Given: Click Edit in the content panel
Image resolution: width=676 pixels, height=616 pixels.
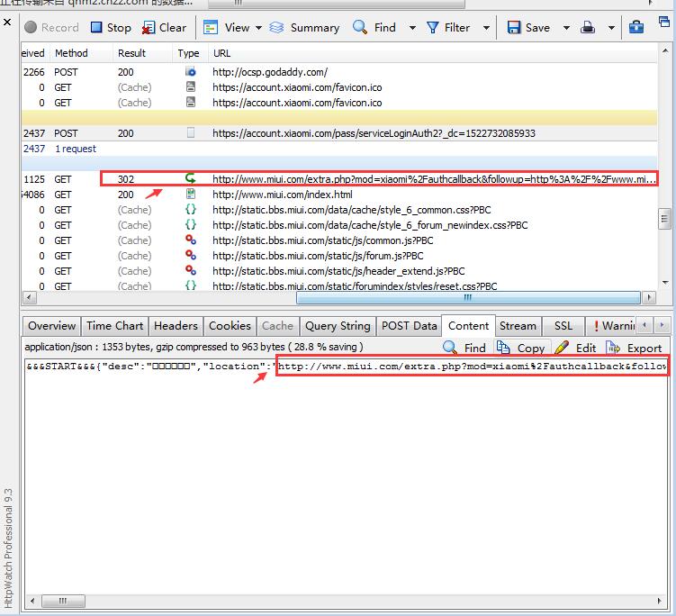Looking at the screenshot, I should pyautogui.click(x=576, y=348).
